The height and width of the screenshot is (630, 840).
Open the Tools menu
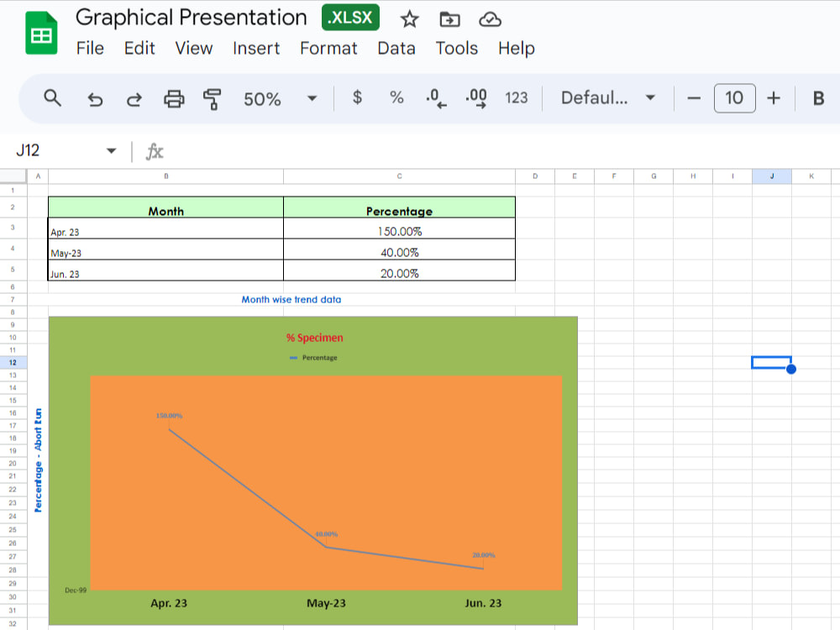pos(456,48)
